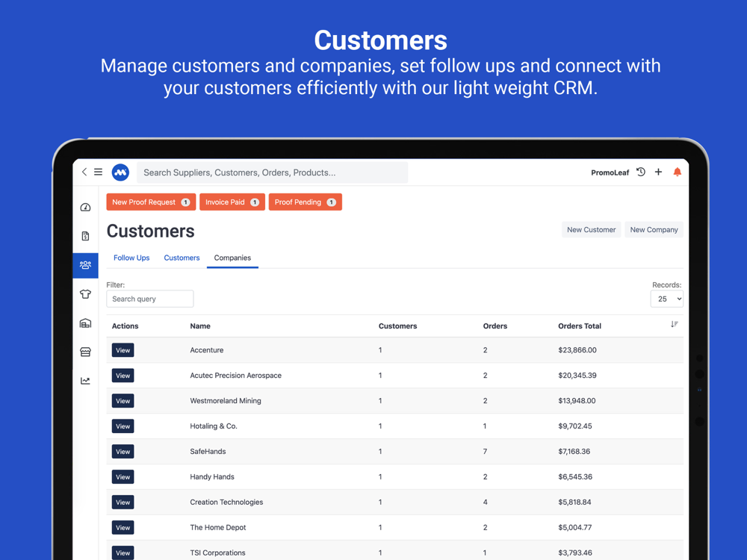Open the recent history icon
The width and height of the screenshot is (747, 560).
(641, 172)
